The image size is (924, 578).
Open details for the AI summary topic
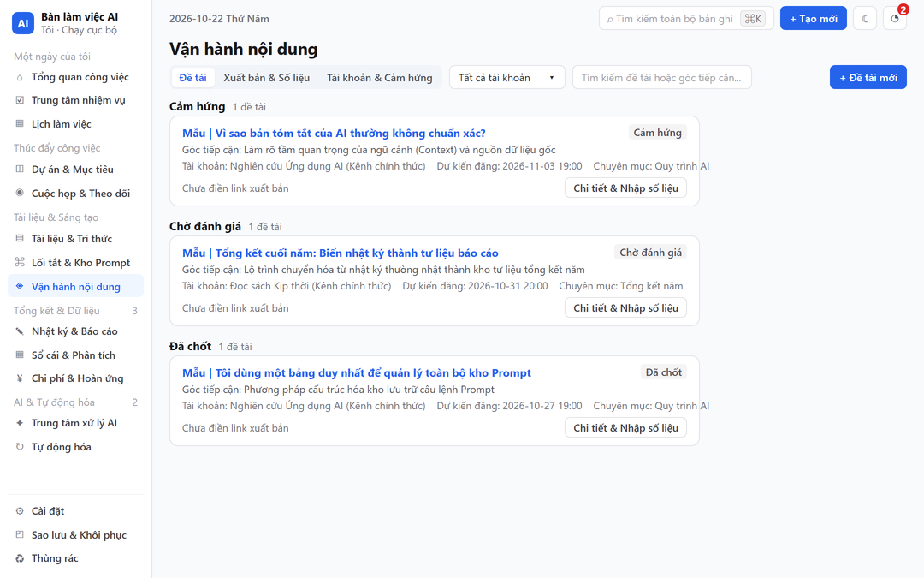coord(625,188)
